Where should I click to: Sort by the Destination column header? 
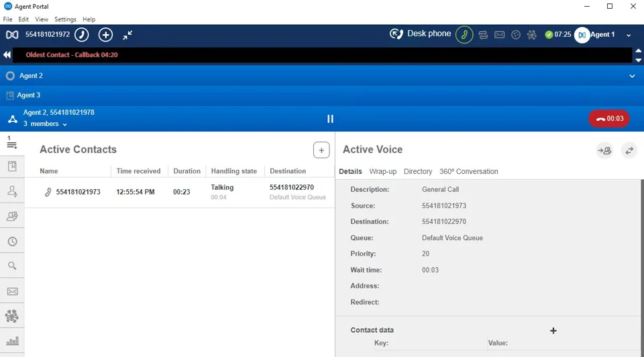click(x=288, y=171)
